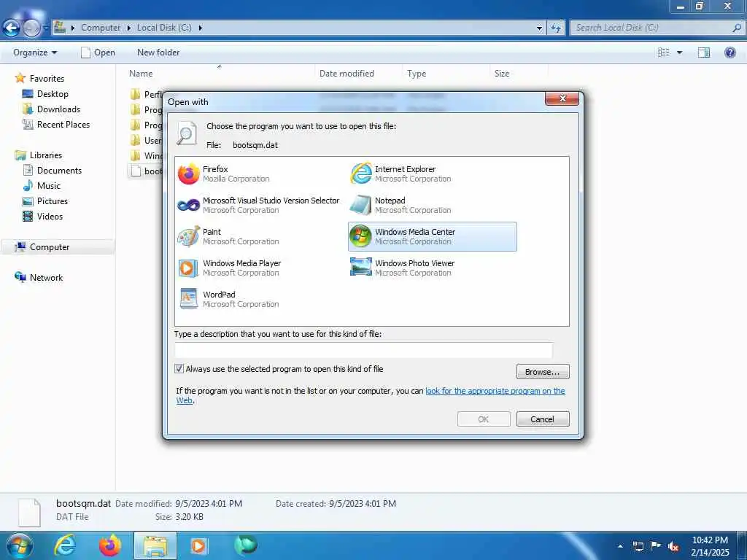The width and height of the screenshot is (747, 560).
Task: Click the muted volume tray icon
Action: coord(673,546)
